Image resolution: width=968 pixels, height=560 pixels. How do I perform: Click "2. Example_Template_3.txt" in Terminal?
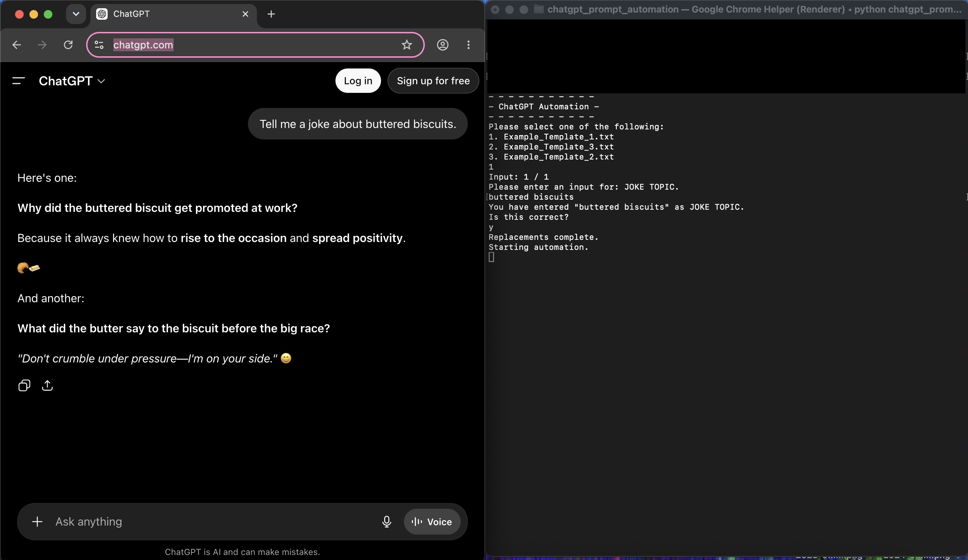coord(551,147)
